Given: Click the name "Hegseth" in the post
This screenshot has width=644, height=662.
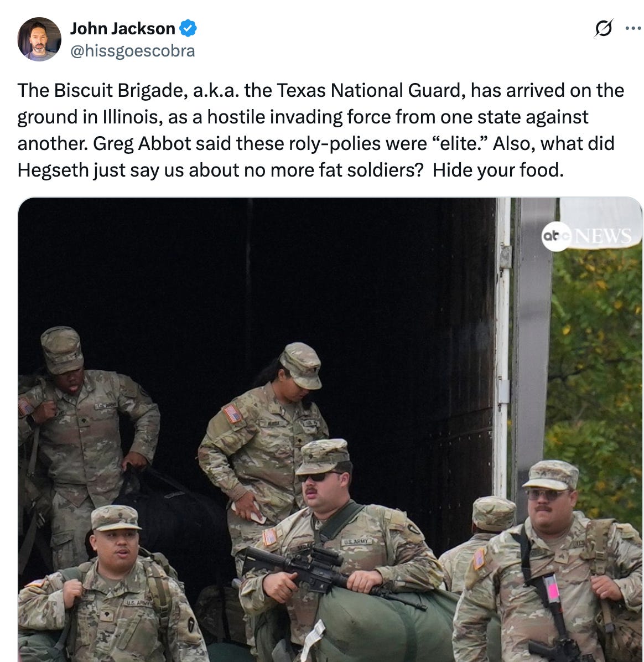Looking at the screenshot, I should [x=53, y=170].
